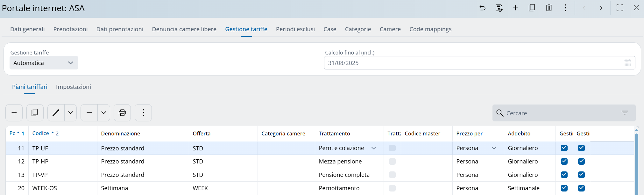Switch to Impostazioni sub-tab
Screen dimensions: 644x195
point(74,87)
